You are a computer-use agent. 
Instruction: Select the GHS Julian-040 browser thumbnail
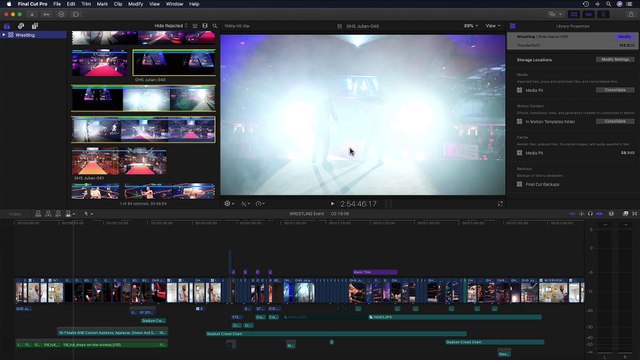174,63
